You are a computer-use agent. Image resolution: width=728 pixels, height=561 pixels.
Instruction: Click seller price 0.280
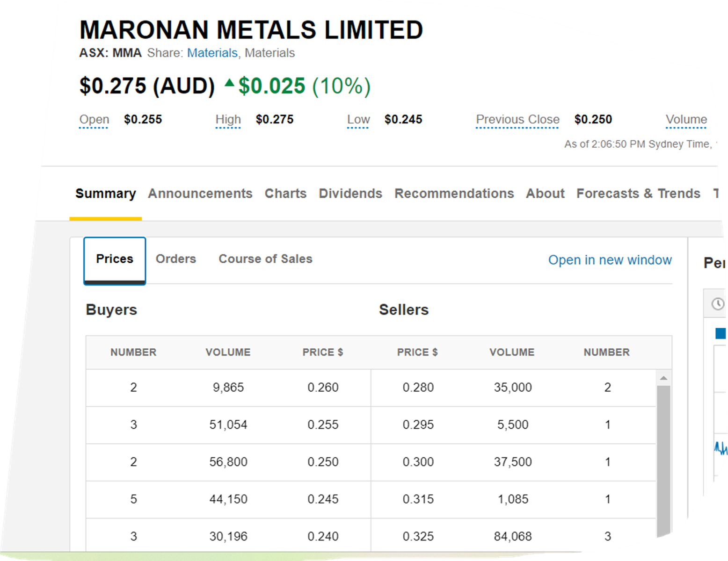click(418, 388)
